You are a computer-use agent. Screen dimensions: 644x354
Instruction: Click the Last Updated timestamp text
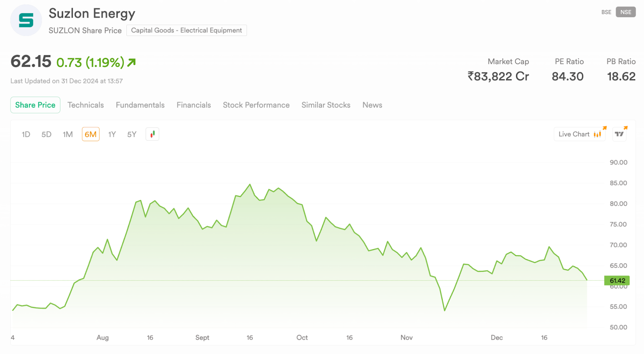66,81
